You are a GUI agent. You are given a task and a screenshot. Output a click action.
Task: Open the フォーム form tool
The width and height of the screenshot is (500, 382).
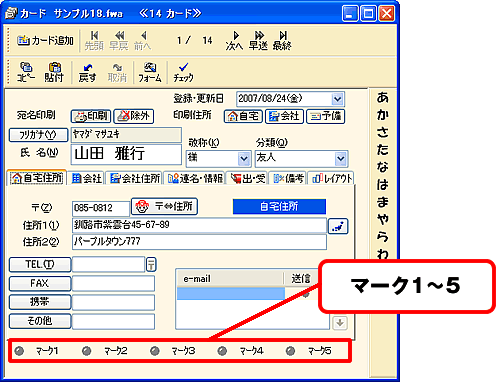[x=150, y=72]
